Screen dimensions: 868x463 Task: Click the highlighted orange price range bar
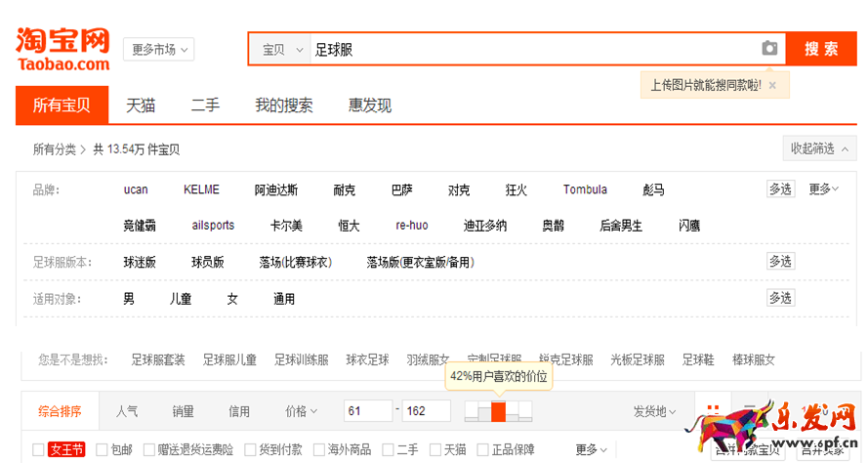[498, 411]
